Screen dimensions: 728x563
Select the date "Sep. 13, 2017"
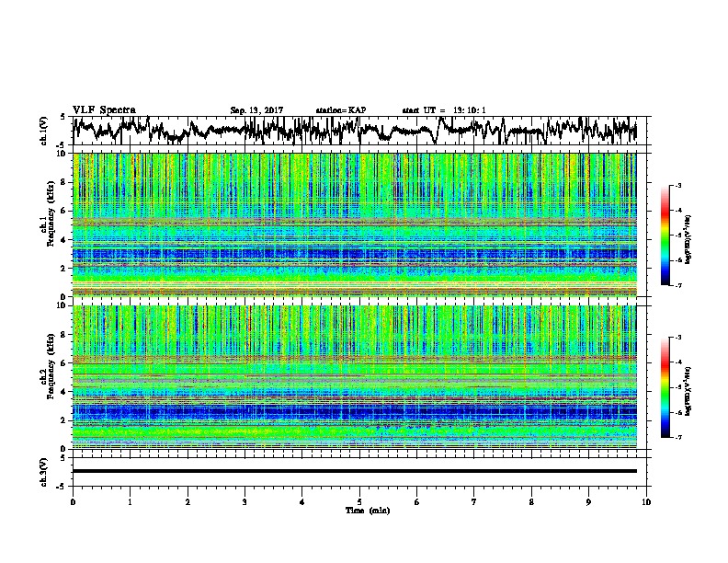[x=256, y=110]
